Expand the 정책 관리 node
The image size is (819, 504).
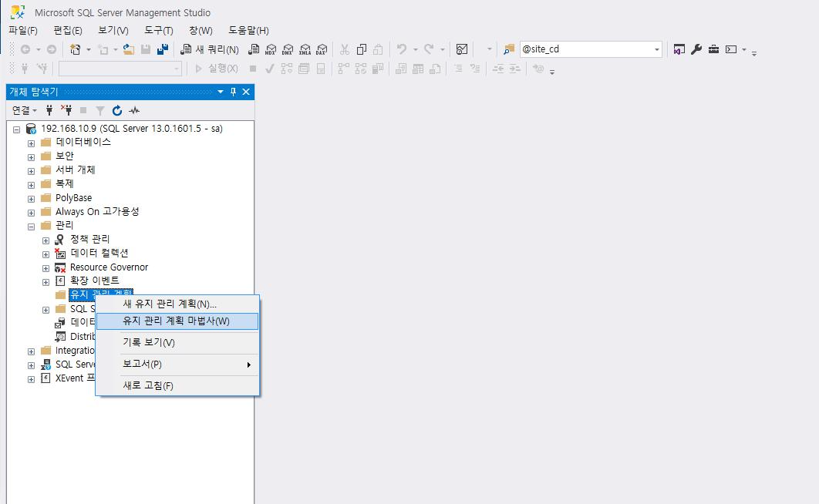[x=46, y=240]
